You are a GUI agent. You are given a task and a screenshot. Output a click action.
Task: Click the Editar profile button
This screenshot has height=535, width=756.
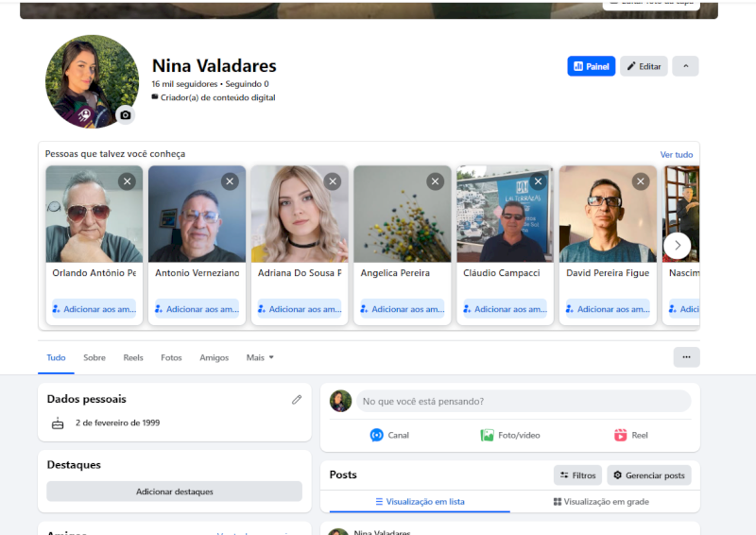[x=644, y=66]
